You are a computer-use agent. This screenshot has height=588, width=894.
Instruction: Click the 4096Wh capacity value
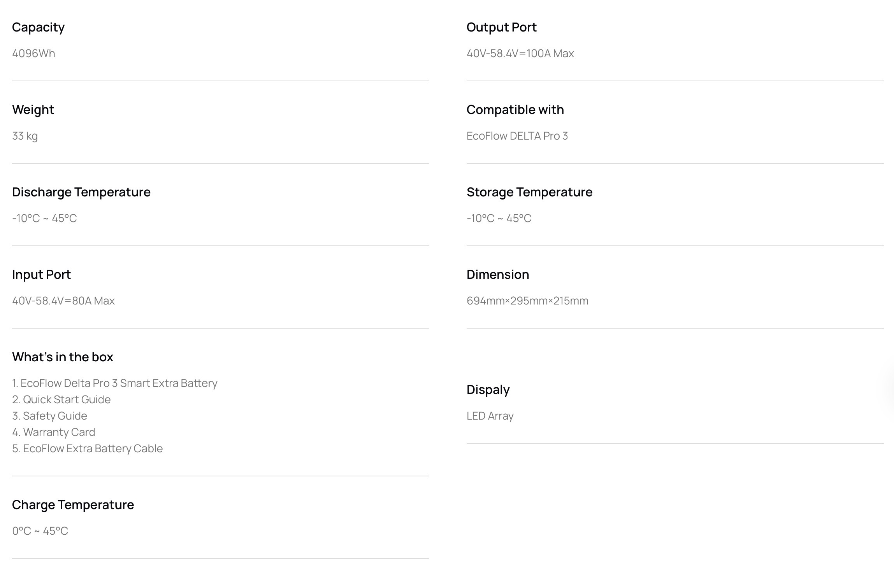[x=33, y=53]
